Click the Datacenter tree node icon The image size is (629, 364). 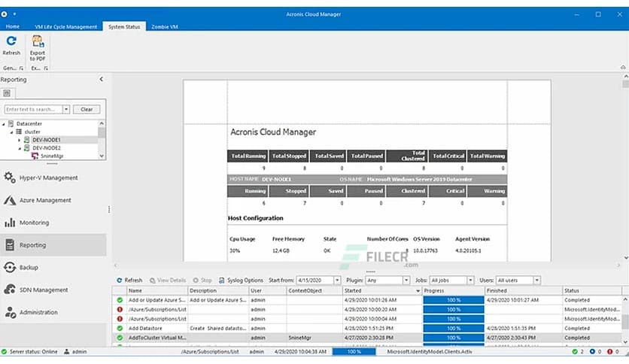click(11, 123)
